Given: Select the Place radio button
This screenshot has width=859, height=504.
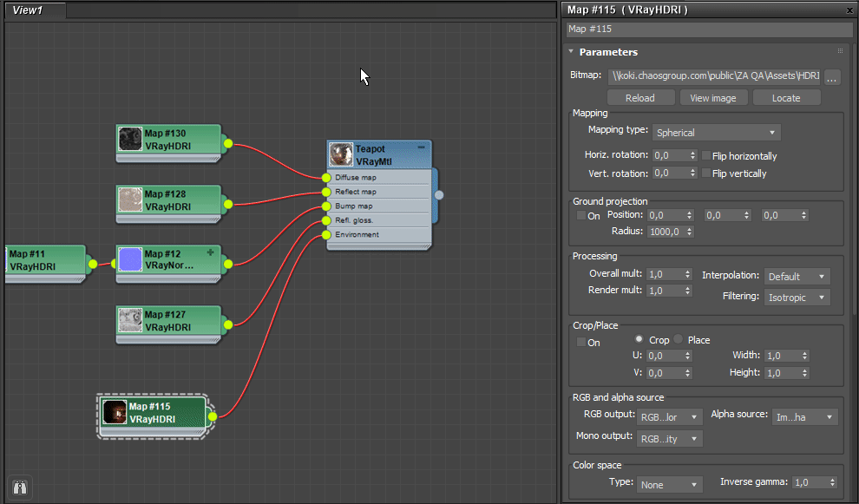Looking at the screenshot, I should (679, 340).
